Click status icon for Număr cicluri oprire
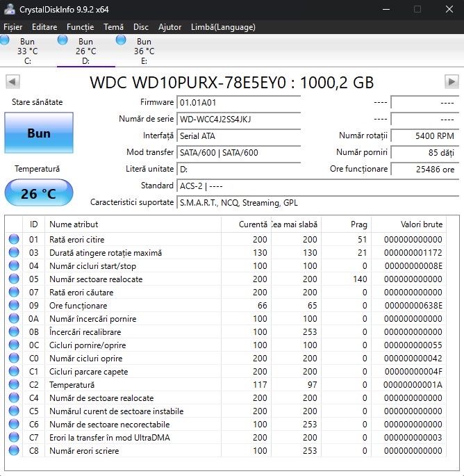 click(x=14, y=358)
